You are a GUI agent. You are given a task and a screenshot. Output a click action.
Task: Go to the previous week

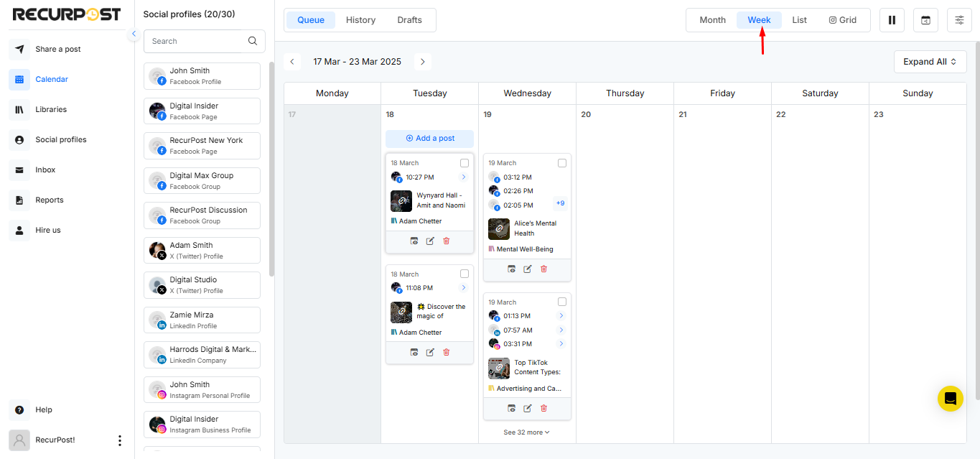(292, 62)
